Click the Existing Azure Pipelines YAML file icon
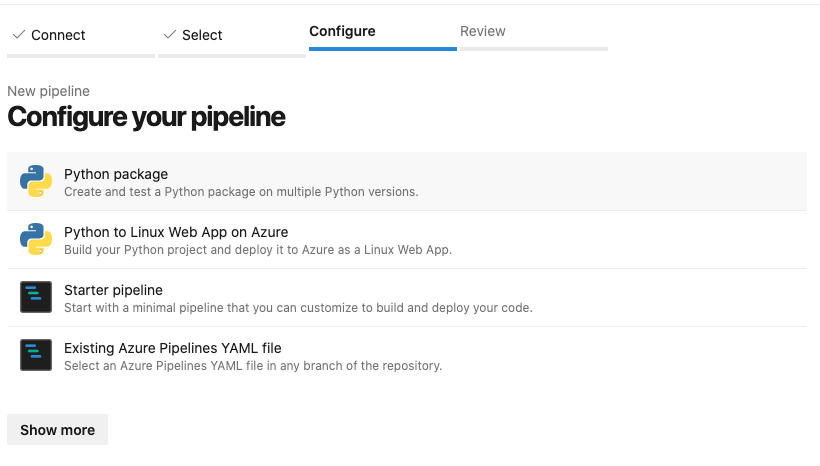This screenshot has height=466, width=820. pyautogui.click(x=36, y=356)
